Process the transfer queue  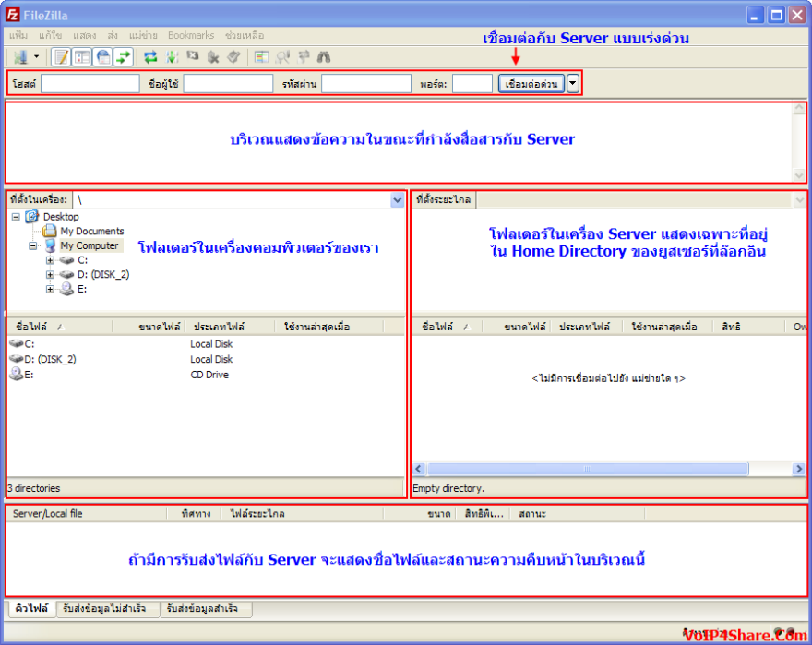pos(171,55)
